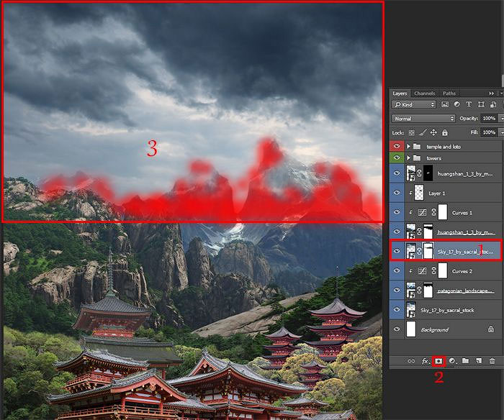Hide the selected Sky_17 masked layer
This screenshot has width=504, height=420.
[397, 251]
